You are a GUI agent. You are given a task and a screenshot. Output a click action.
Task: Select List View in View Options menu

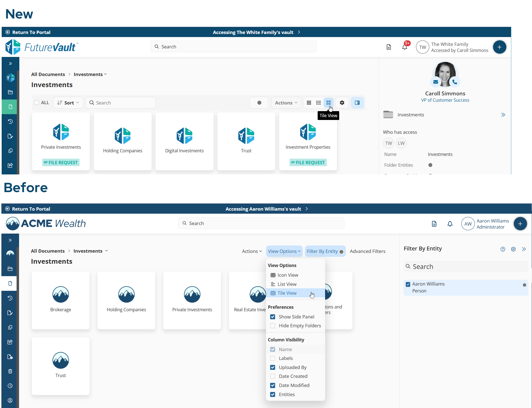click(287, 284)
